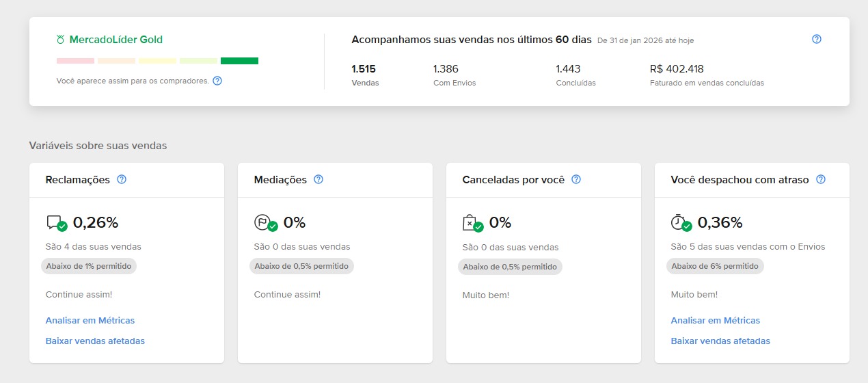Click the 'Abaixo de 1% permitido' badge
Image resolution: width=868 pixels, height=383 pixels.
(x=89, y=266)
